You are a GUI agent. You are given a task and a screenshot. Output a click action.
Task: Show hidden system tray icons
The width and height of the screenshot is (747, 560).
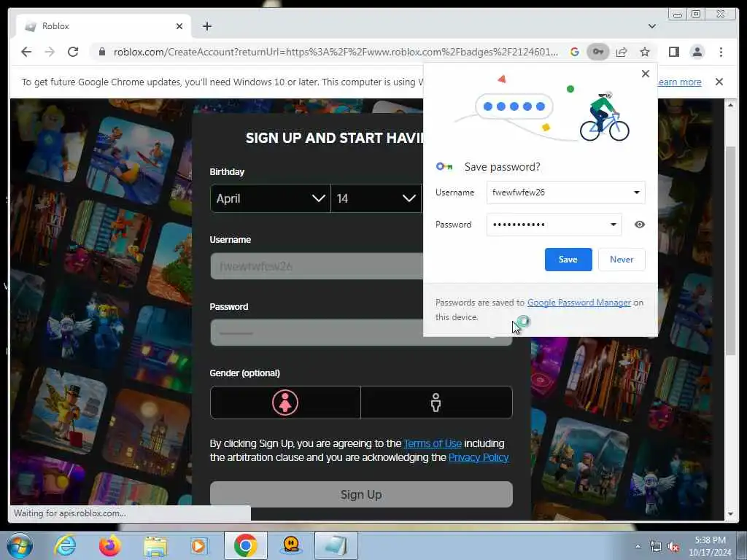tap(638, 547)
